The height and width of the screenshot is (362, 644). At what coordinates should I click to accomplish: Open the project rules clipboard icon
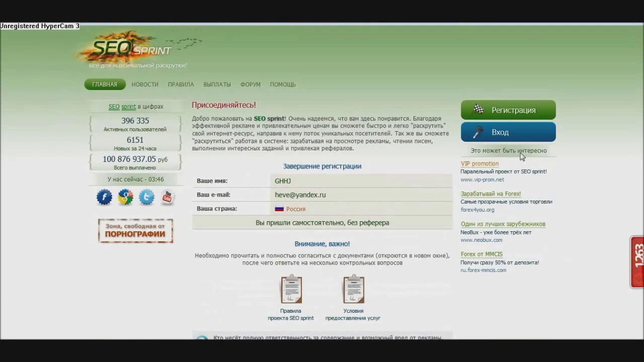pyautogui.click(x=291, y=289)
